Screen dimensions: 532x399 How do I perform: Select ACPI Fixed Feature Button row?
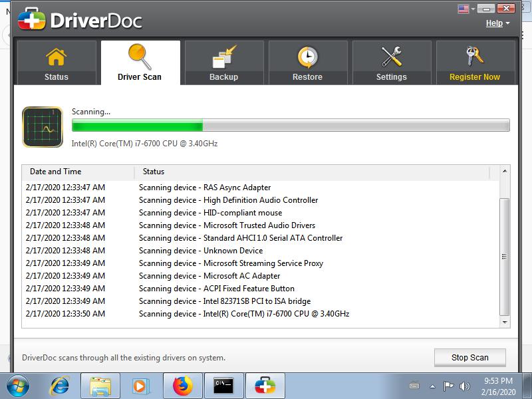[261, 289]
